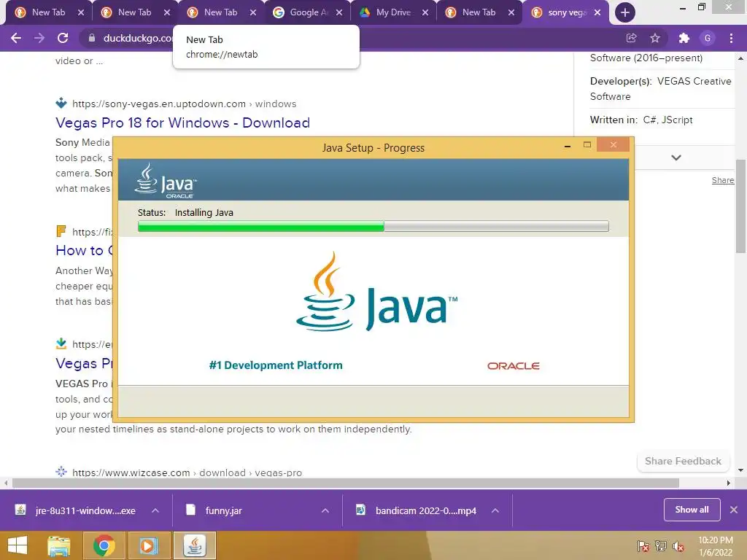Expand options for funny.jar download
747x560 pixels.
click(325, 510)
